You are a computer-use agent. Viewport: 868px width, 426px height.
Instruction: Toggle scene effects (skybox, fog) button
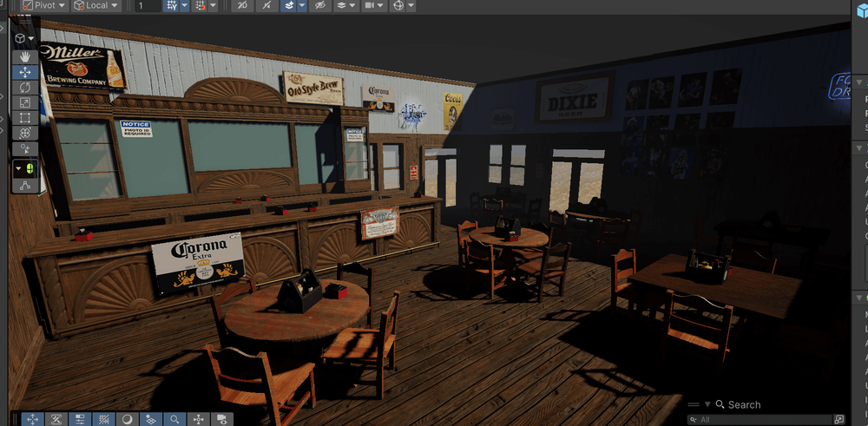pos(288,5)
